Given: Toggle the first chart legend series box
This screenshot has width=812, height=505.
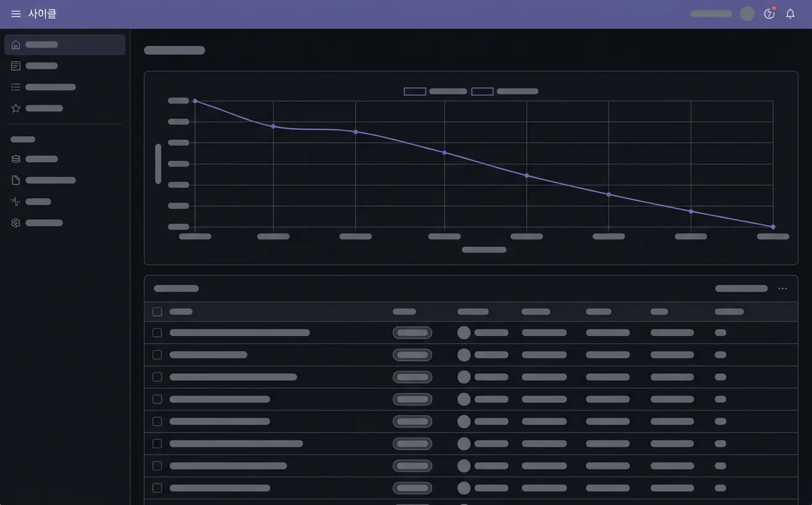Looking at the screenshot, I should click(415, 92).
